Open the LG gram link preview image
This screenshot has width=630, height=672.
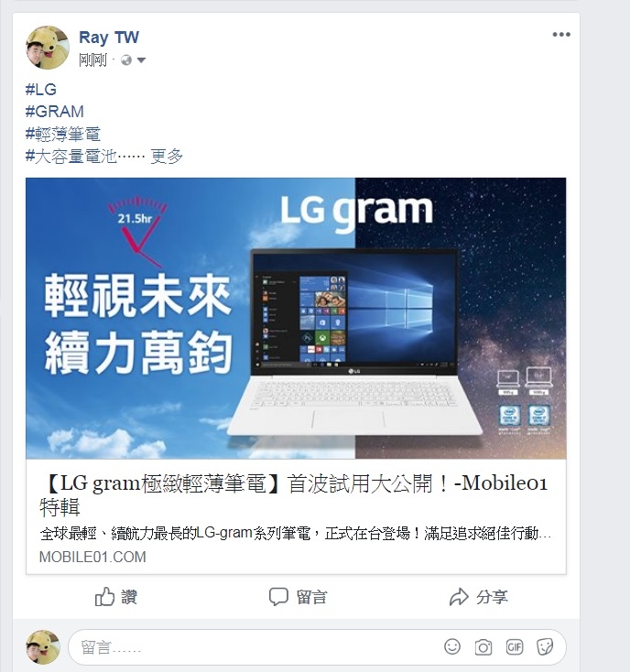point(296,318)
